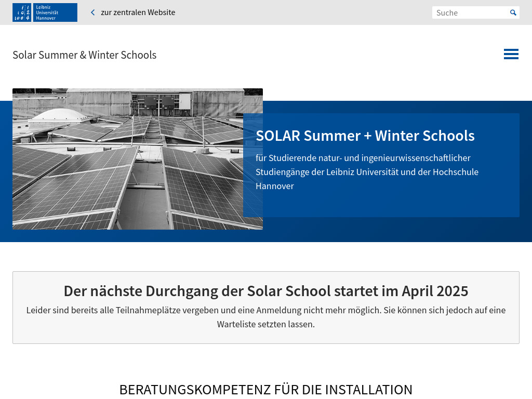This screenshot has width=532, height=399.
Task: Click the Leibniz Universität Hannover logo
Action: click(x=45, y=12)
